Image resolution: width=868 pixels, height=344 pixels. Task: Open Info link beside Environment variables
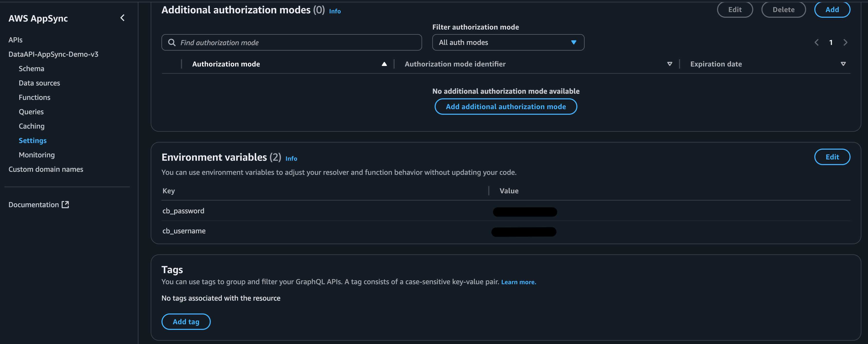(291, 158)
